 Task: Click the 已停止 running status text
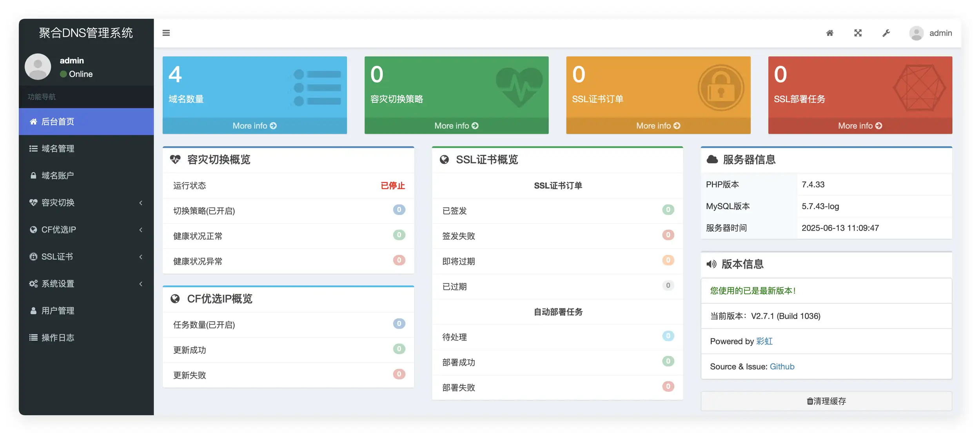point(393,186)
